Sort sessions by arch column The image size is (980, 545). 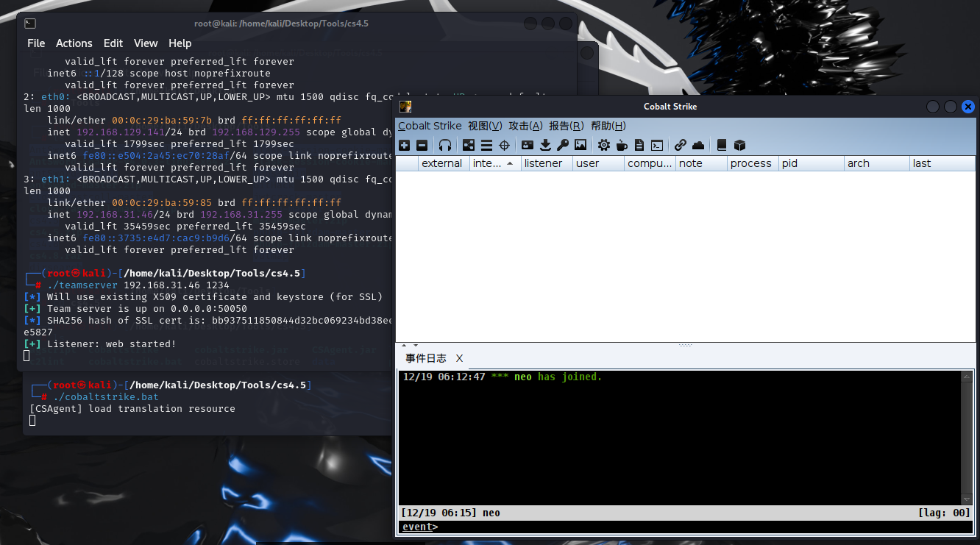(877, 163)
